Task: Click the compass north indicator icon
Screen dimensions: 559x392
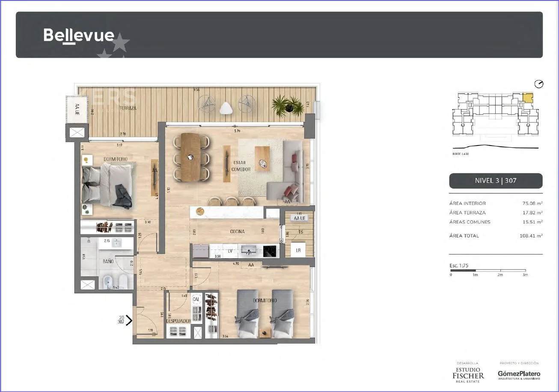Action: point(539,84)
